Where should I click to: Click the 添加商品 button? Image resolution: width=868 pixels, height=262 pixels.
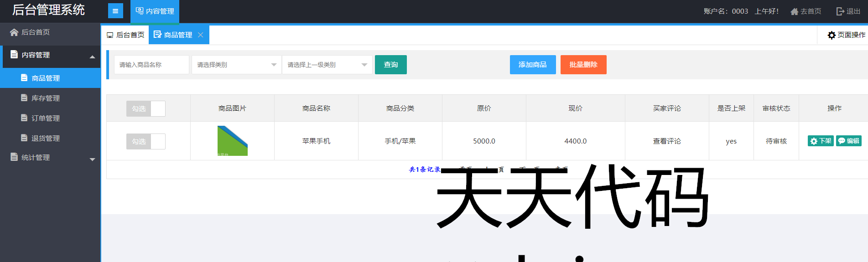(x=532, y=65)
